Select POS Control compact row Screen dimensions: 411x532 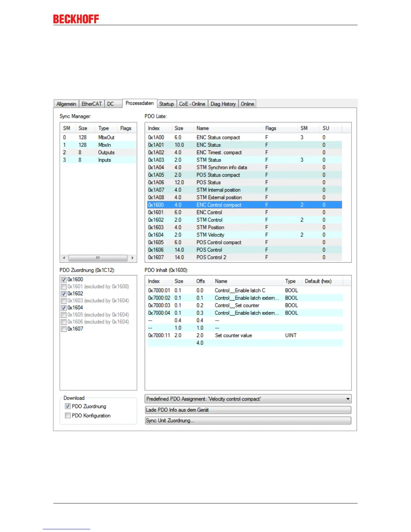[x=244, y=242]
